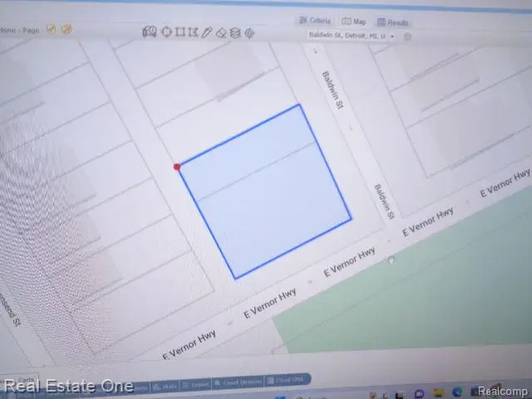
Task: Open the Teams chat taskbar icon
Action: (x=419, y=393)
